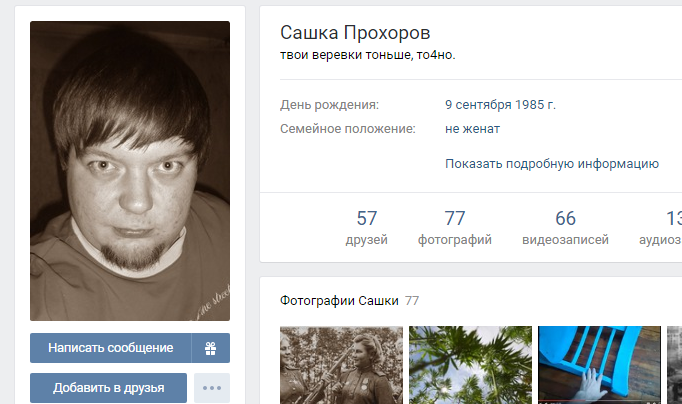Open the three-dots more actions menu
This screenshot has height=404, width=682.
click(212, 388)
